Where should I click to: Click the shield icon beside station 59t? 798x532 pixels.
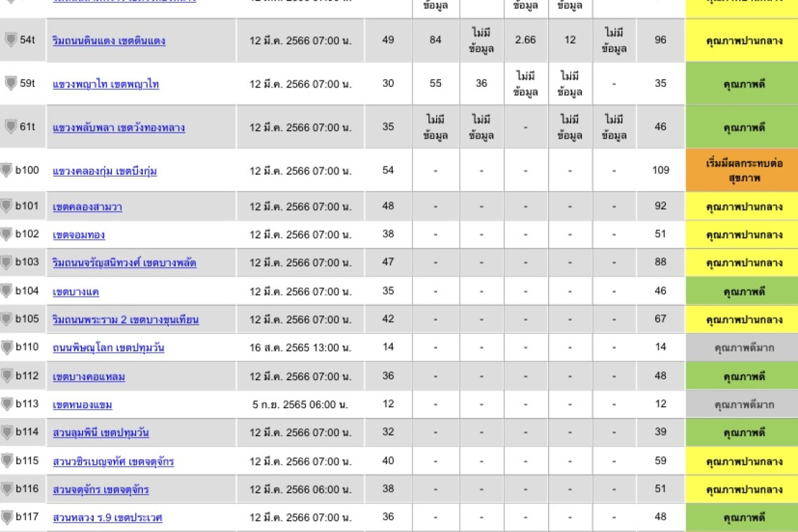(10, 83)
